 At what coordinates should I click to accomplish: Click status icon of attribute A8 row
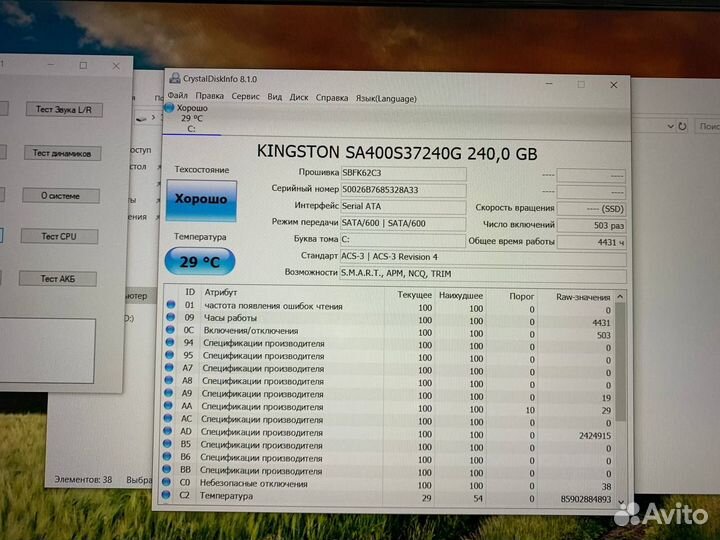(x=169, y=380)
